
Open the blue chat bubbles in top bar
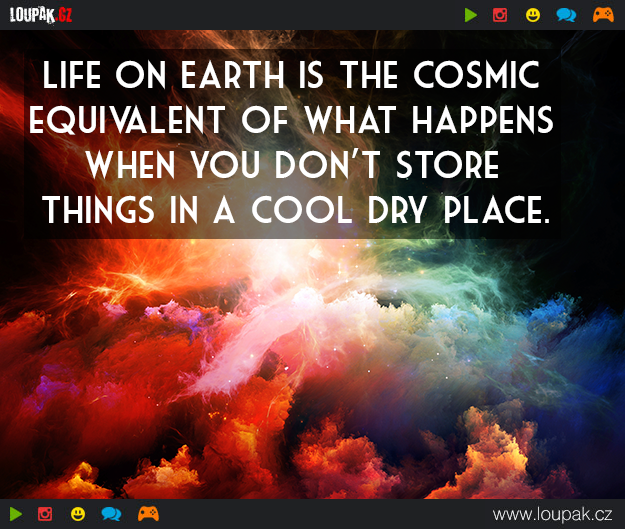pyautogui.click(x=565, y=15)
